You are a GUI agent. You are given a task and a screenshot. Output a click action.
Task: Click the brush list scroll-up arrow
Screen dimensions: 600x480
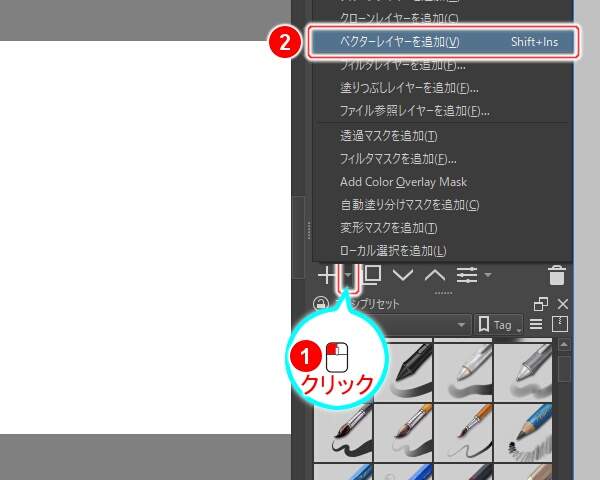click(x=564, y=345)
